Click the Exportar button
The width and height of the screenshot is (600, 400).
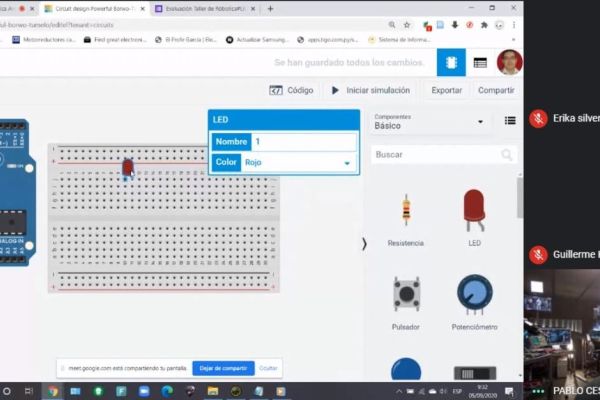click(446, 90)
